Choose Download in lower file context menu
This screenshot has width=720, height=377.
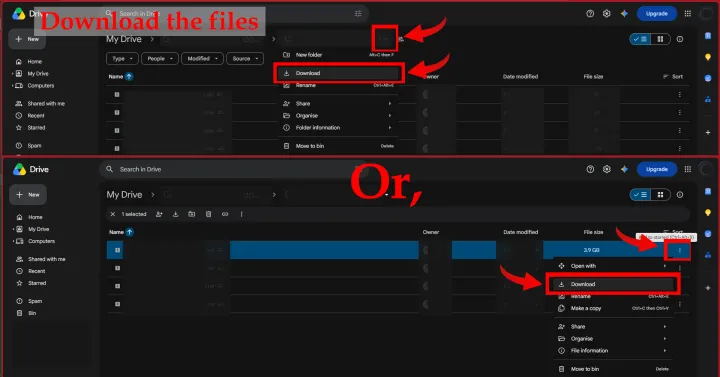[x=613, y=284]
